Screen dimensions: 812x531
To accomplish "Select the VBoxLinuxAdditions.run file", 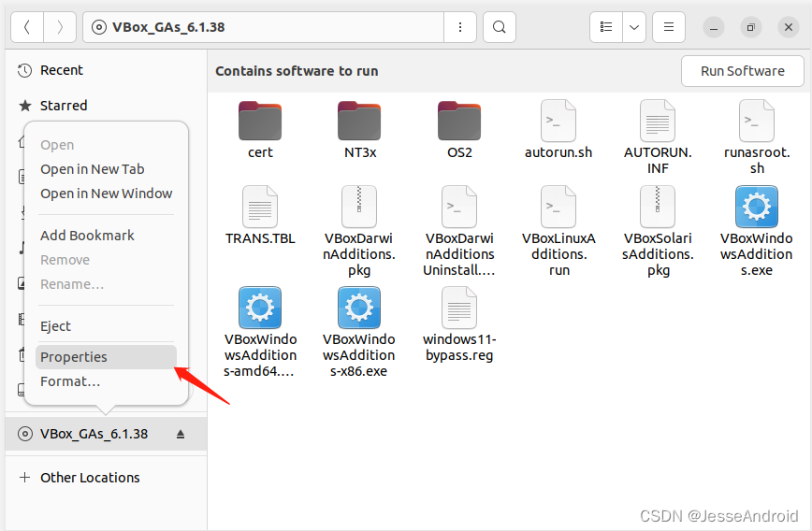I will point(558,231).
